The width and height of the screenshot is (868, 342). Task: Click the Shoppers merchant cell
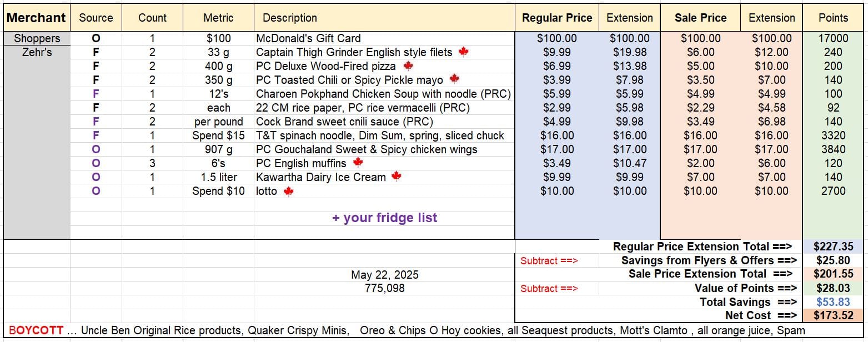pos(37,38)
